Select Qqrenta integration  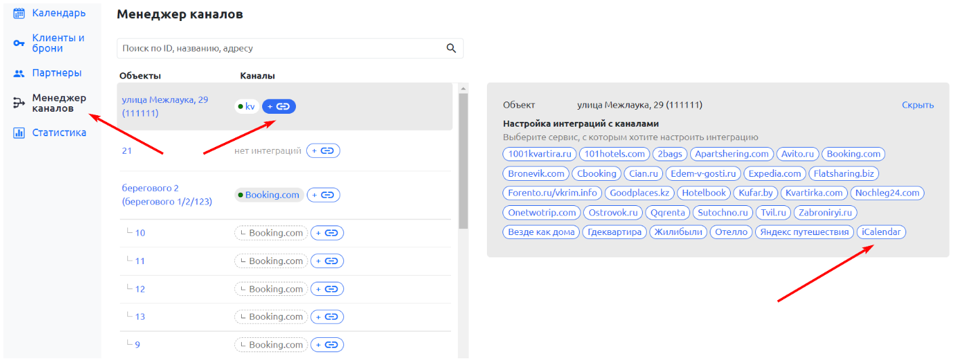pos(668,213)
